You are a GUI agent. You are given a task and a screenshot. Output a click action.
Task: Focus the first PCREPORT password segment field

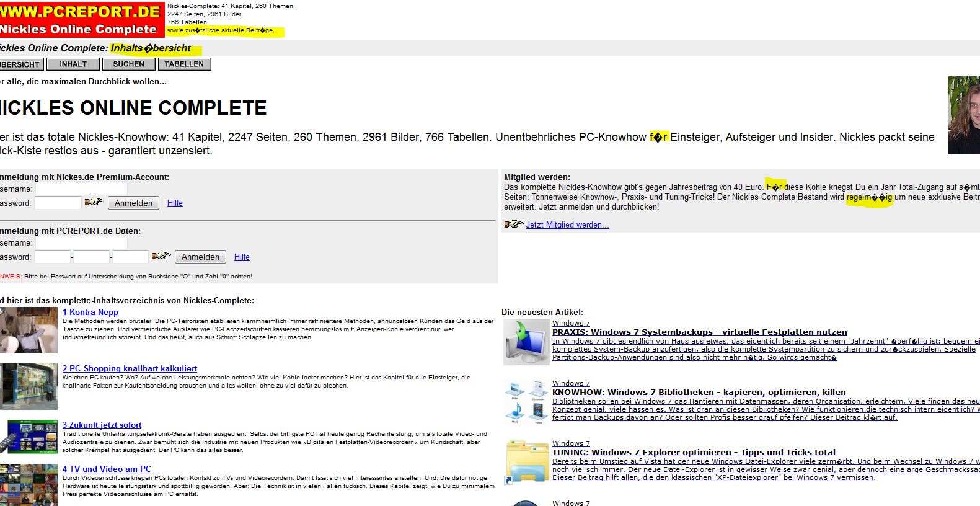(x=52, y=257)
